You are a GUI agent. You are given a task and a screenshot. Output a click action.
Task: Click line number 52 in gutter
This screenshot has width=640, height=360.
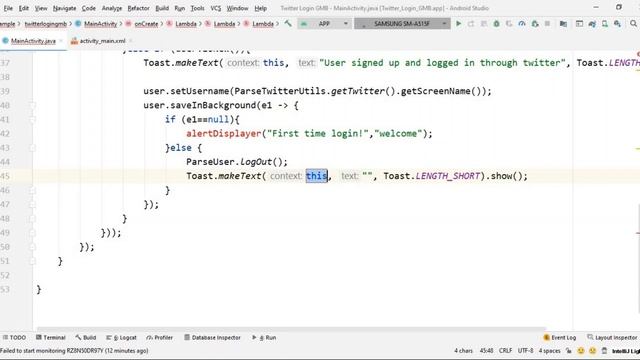tap(5, 275)
